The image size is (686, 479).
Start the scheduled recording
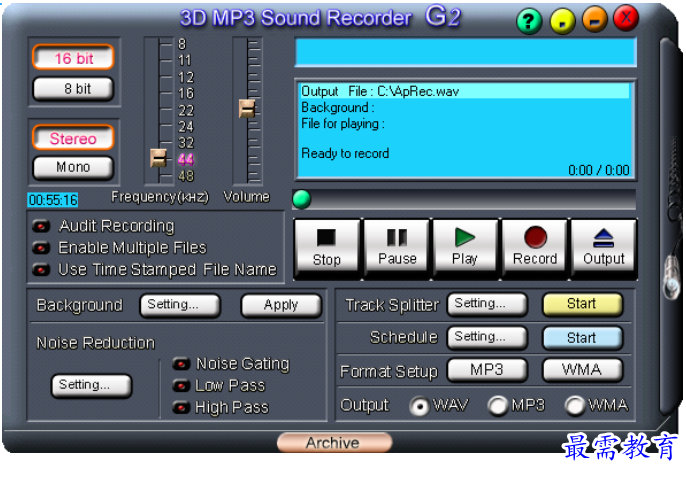tap(582, 337)
